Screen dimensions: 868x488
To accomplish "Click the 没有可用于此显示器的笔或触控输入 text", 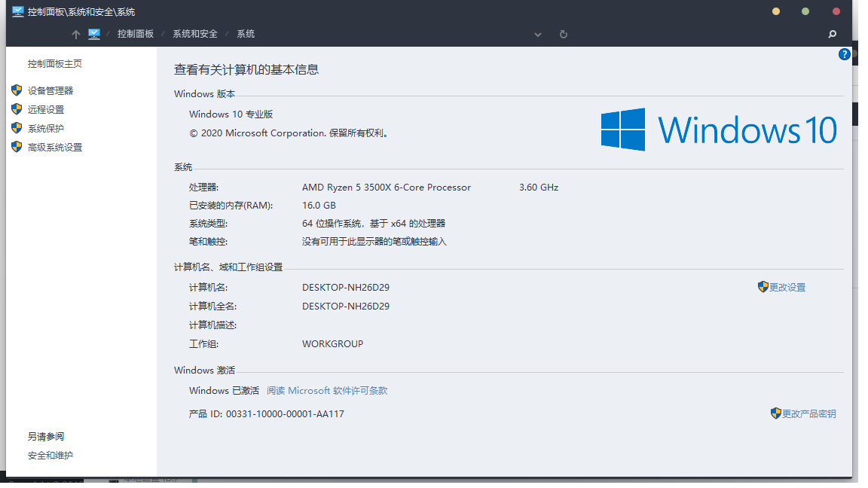I will coord(374,242).
